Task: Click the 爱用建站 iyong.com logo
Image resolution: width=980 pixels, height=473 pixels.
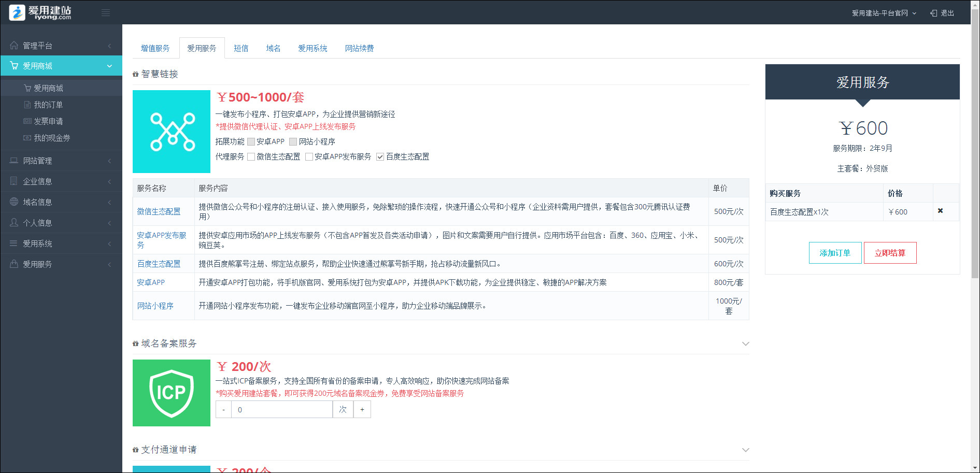Action: click(x=40, y=12)
